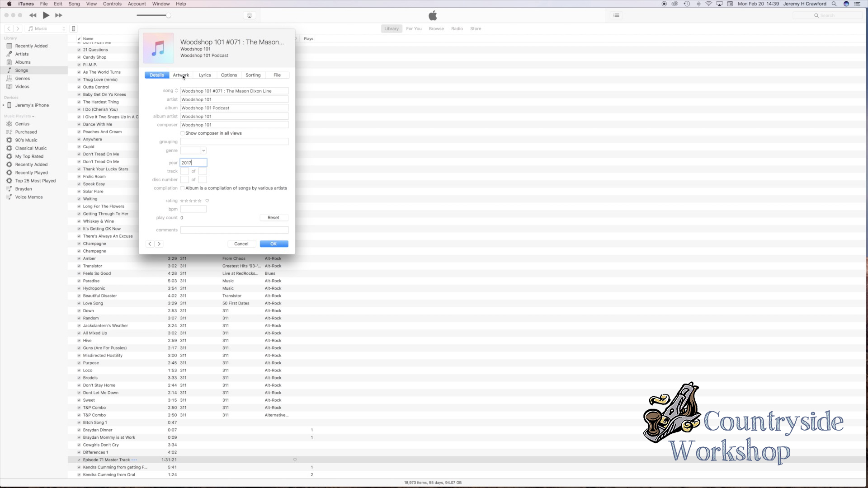
Task: Click the iPhone device icon button
Action: tap(74, 28)
